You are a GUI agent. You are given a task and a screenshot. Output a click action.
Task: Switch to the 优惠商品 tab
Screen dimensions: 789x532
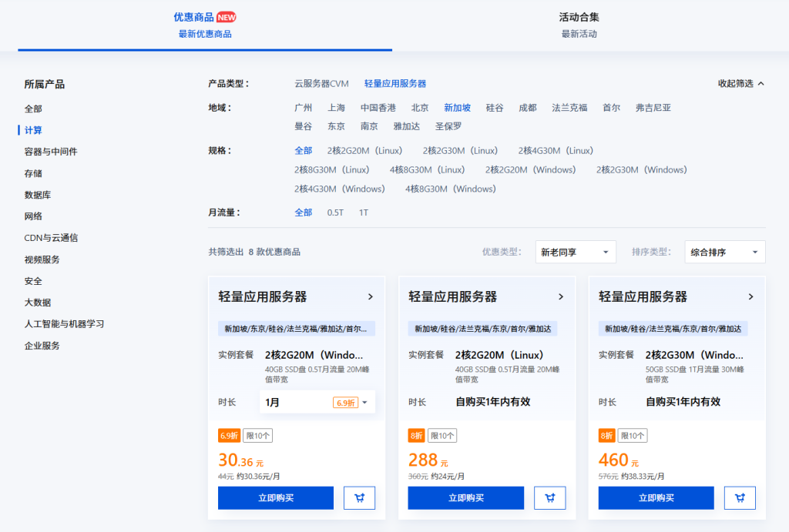click(205, 25)
